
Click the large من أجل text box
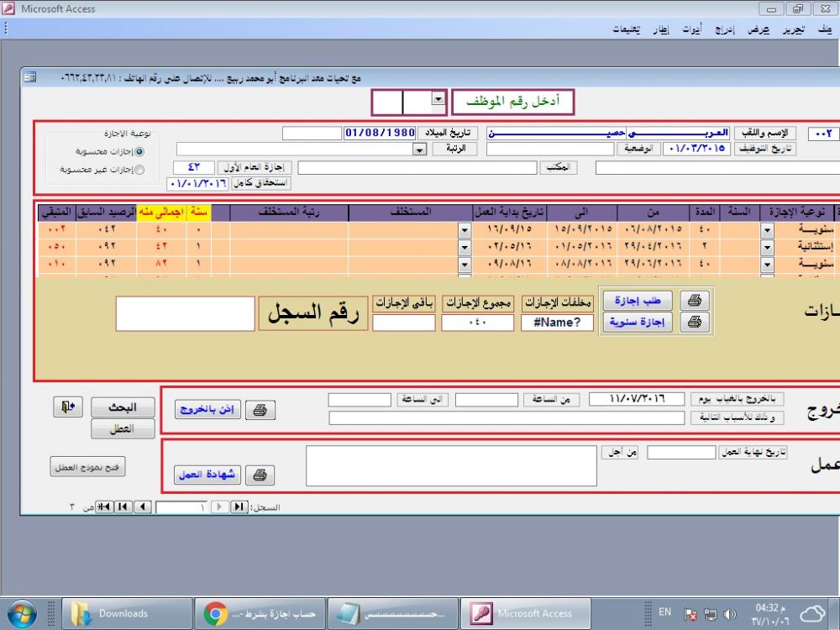451,465
